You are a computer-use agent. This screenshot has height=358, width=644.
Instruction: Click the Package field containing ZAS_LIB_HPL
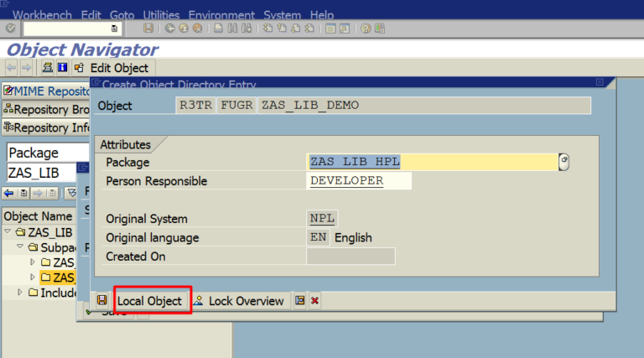(432, 162)
